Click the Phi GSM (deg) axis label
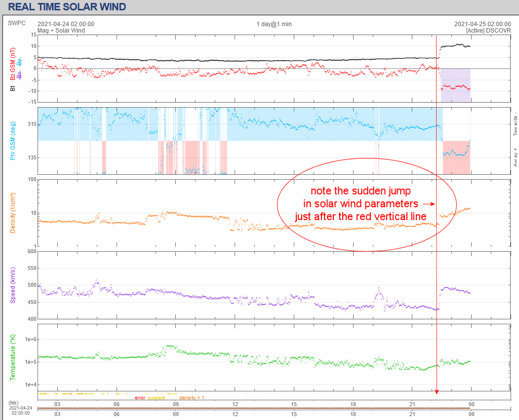 tap(13, 141)
